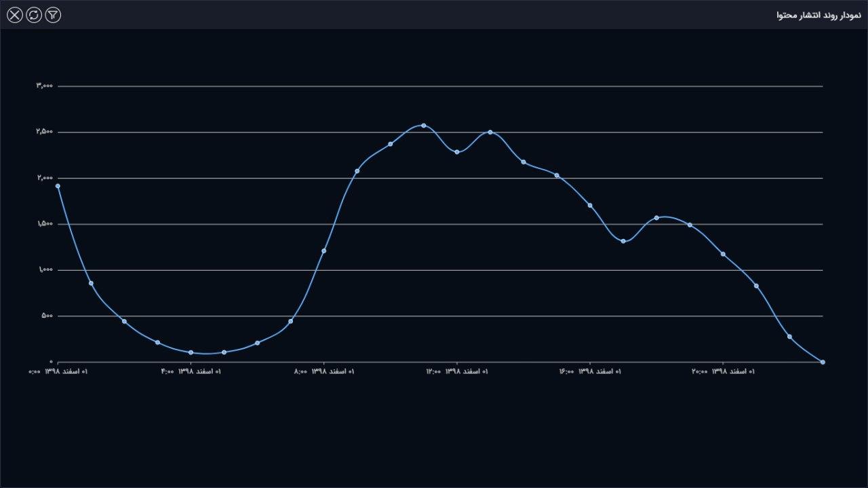Close the content trend chart panel

pyautogui.click(x=14, y=15)
